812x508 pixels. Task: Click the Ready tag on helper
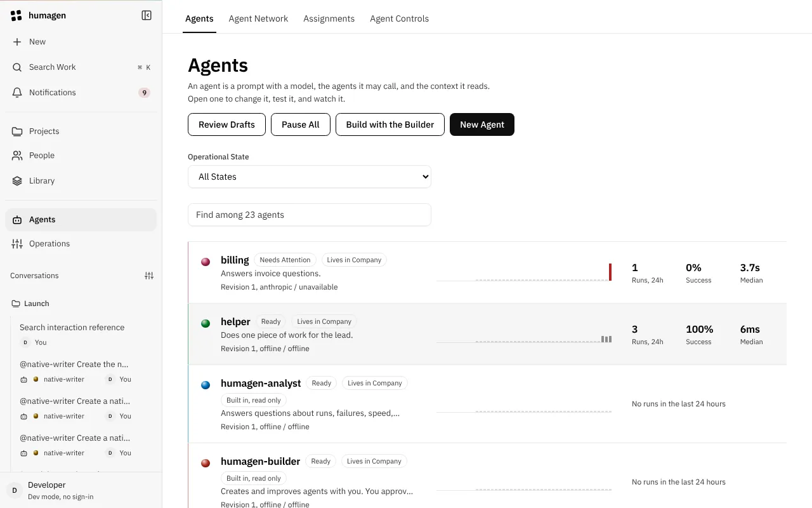click(x=271, y=321)
